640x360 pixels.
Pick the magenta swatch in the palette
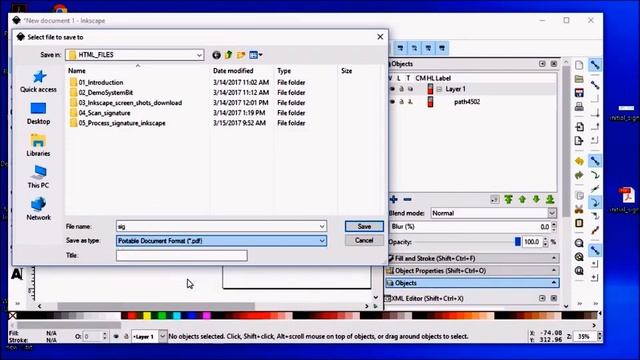207,316
